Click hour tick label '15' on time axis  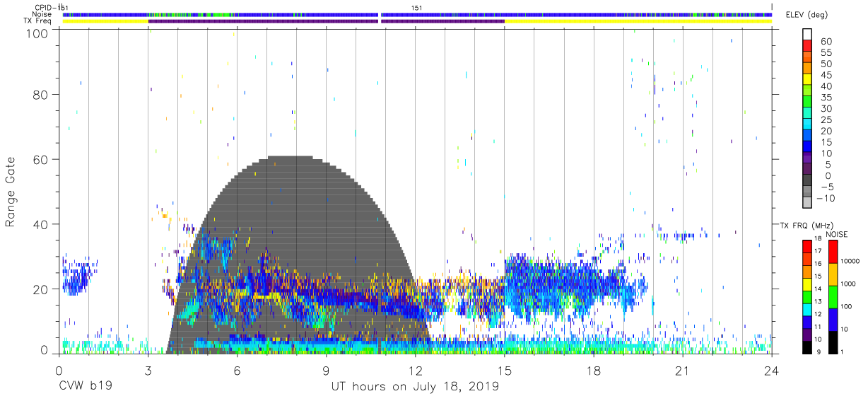click(504, 370)
